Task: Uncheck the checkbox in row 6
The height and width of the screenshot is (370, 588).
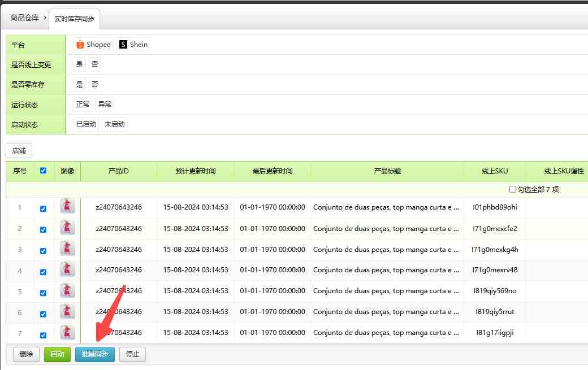Action: tap(44, 314)
